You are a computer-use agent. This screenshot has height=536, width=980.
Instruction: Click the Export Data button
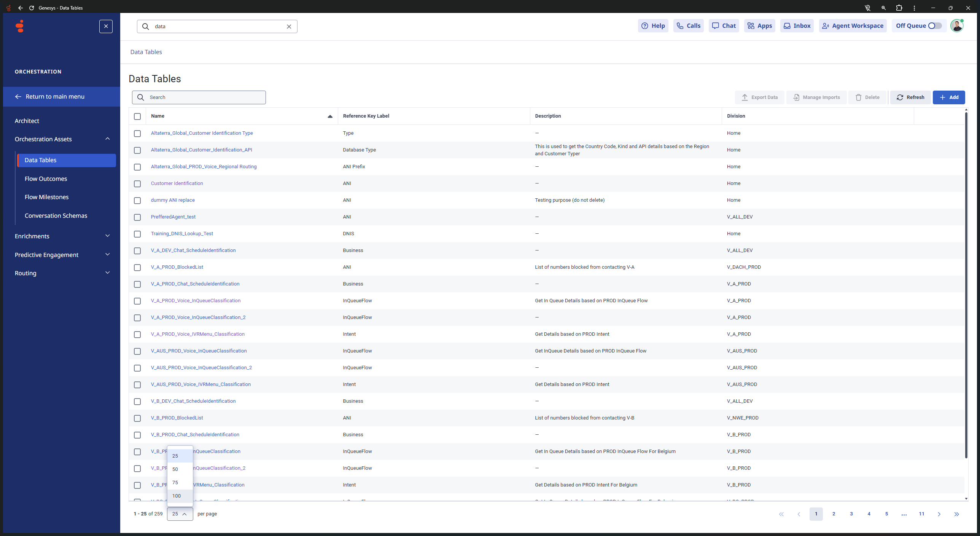[759, 97]
